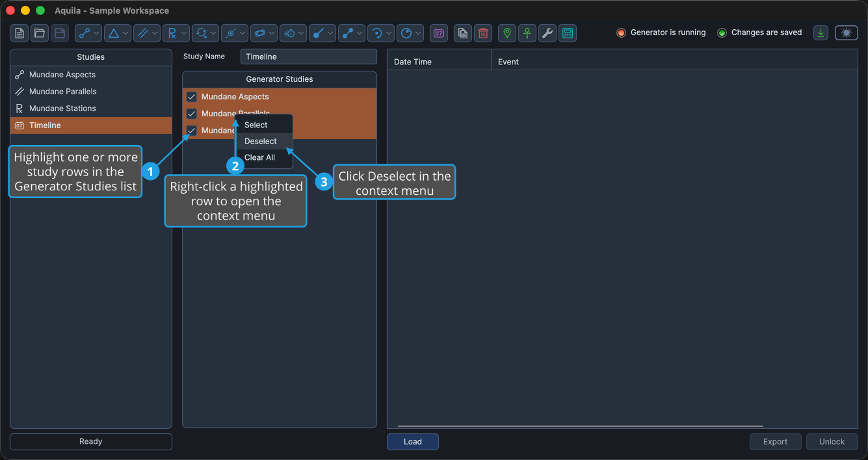Click the green ankh symbol icon
The image size is (868, 460).
tap(527, 33)
